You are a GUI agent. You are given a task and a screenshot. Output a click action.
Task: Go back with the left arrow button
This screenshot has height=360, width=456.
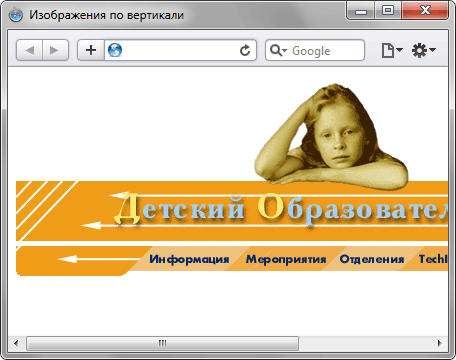click(29, 50)
